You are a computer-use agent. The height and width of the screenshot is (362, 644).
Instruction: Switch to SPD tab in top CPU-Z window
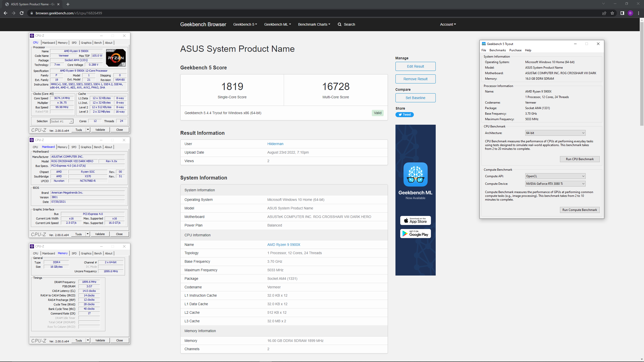pos(74,43)
